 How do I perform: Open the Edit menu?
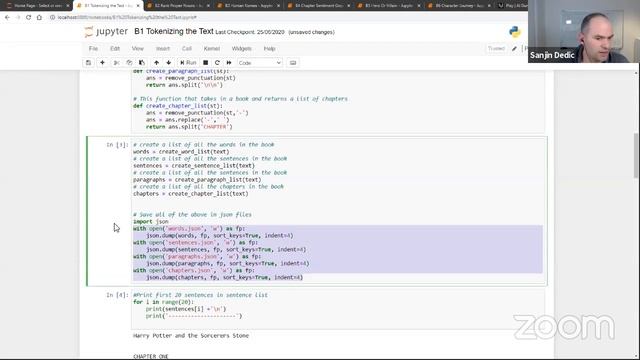(115, 49)
